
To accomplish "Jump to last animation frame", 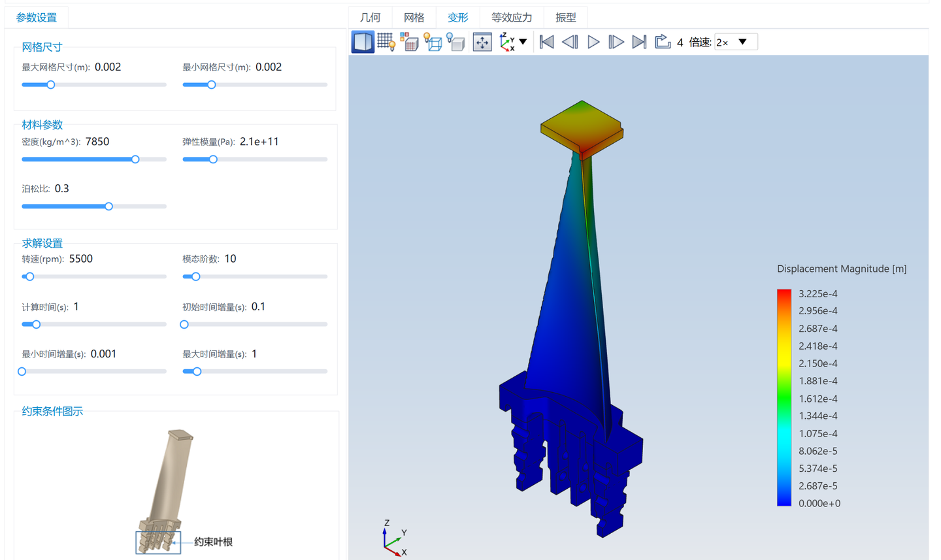I will tap(640, 42).
